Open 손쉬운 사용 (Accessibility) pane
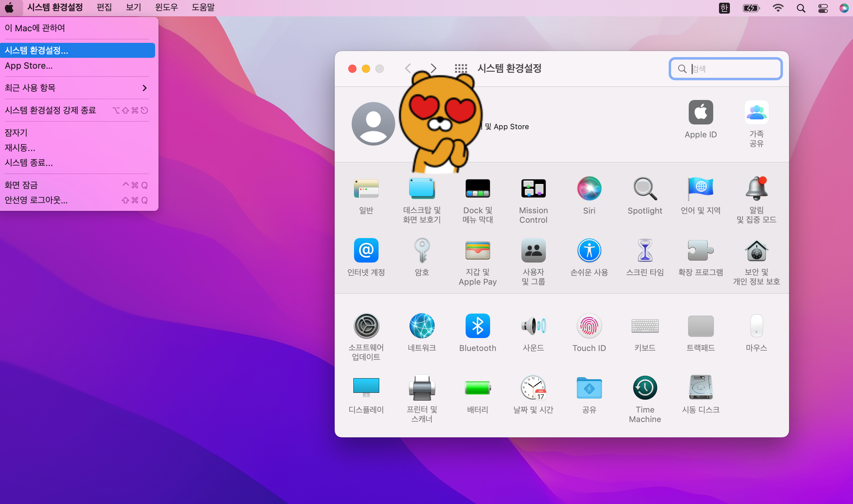 [x=589, y=257]
